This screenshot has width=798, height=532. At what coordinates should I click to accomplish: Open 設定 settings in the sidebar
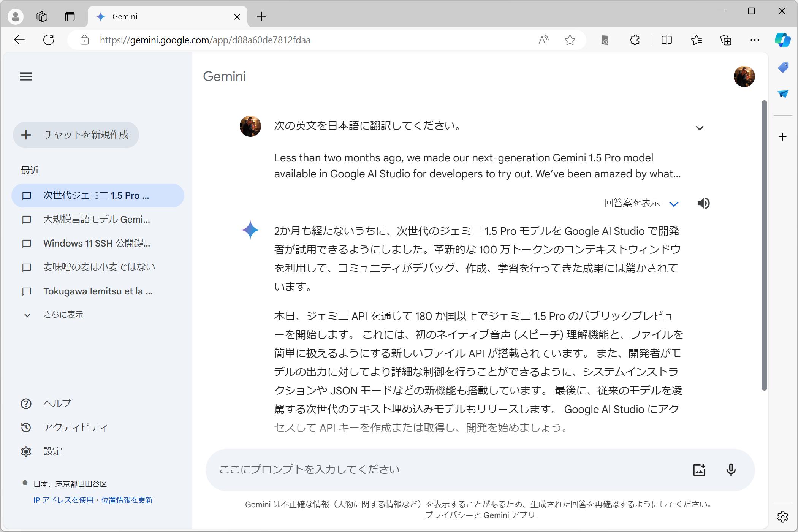(41, 451)
